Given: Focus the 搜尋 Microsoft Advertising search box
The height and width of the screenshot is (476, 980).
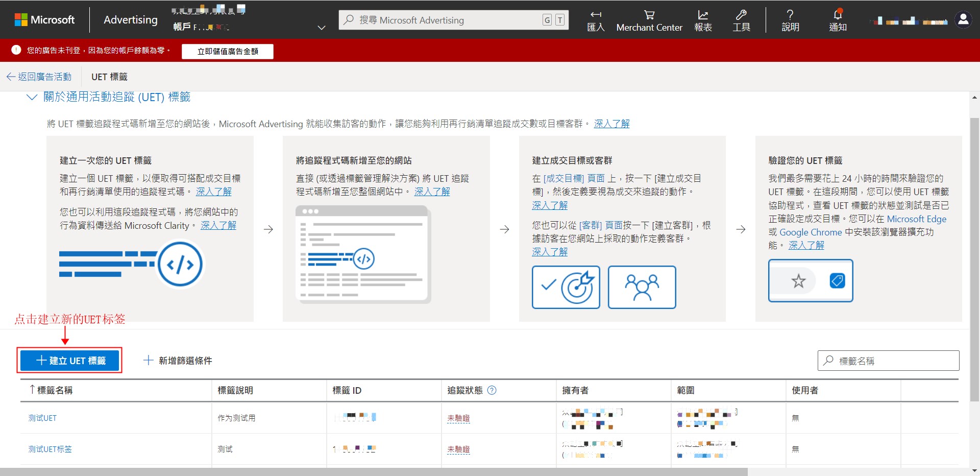Looking at the screenshot, I should coord(453,20).
